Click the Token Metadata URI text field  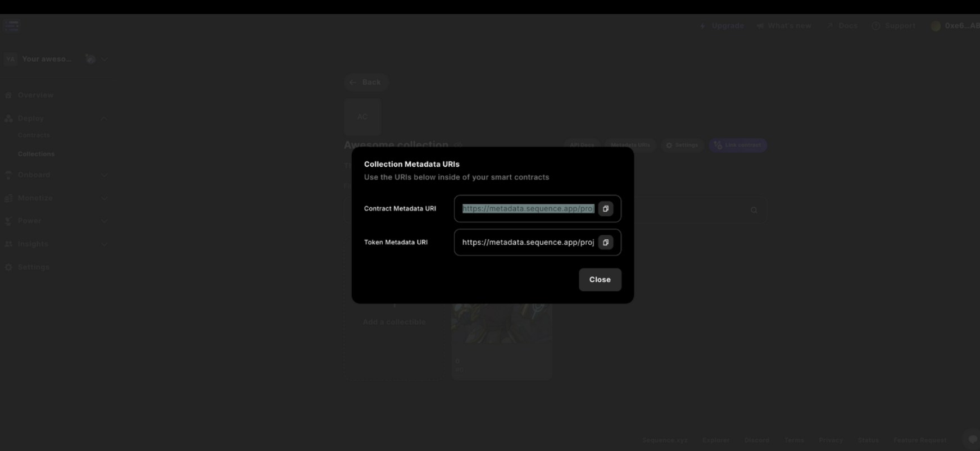pos(528,243)
